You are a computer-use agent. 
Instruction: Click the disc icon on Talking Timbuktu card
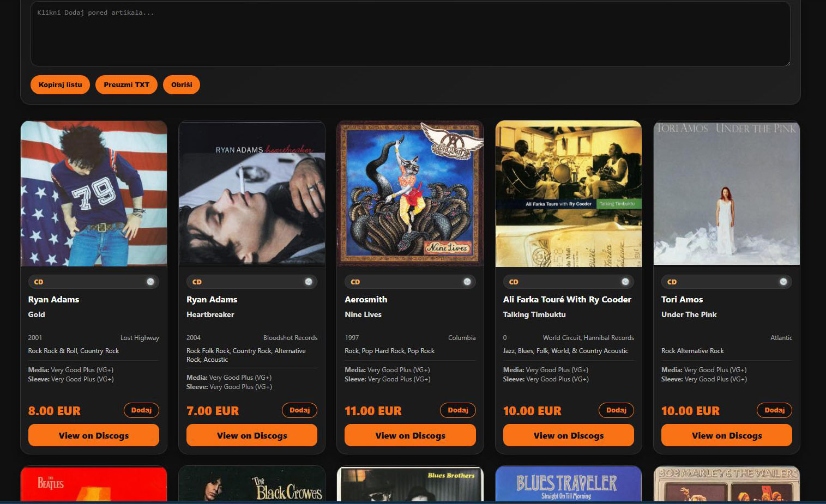pyautogui.click(x=625, y=282)
